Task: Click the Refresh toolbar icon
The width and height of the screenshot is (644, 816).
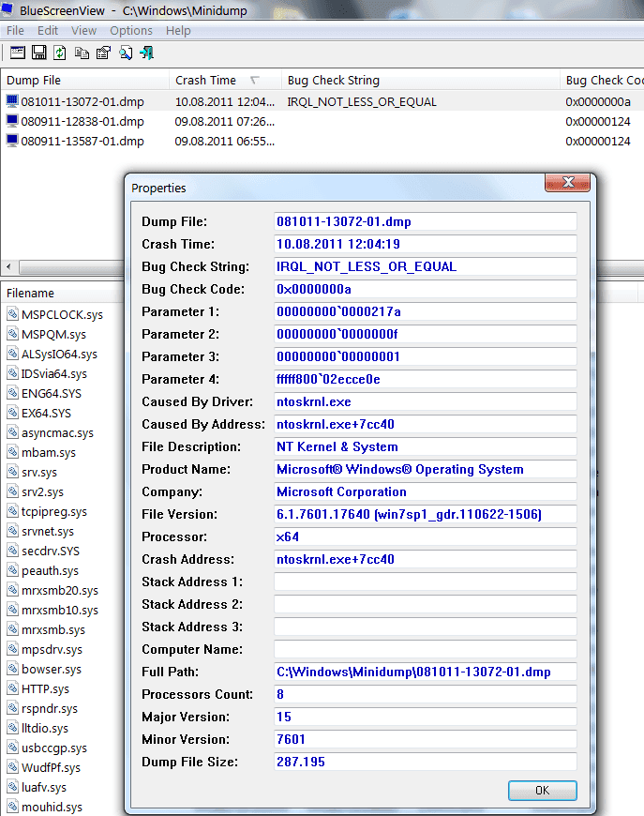Action: [x=60, y=53]
